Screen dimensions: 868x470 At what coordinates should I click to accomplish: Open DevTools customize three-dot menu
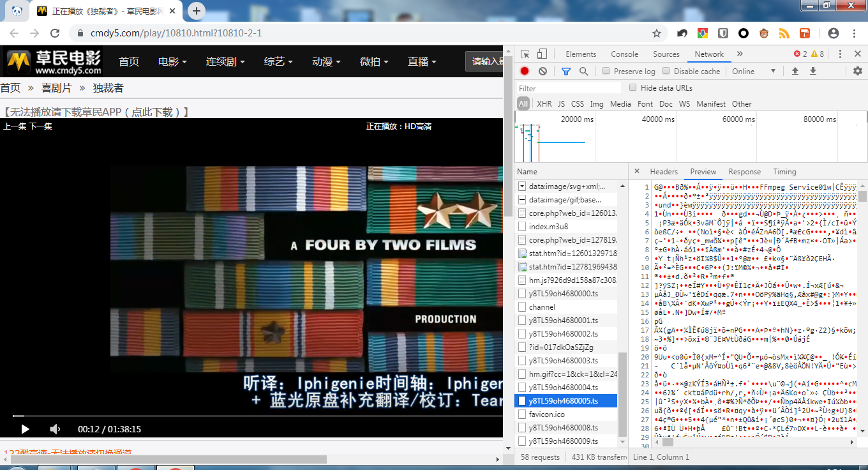point(840,54)
